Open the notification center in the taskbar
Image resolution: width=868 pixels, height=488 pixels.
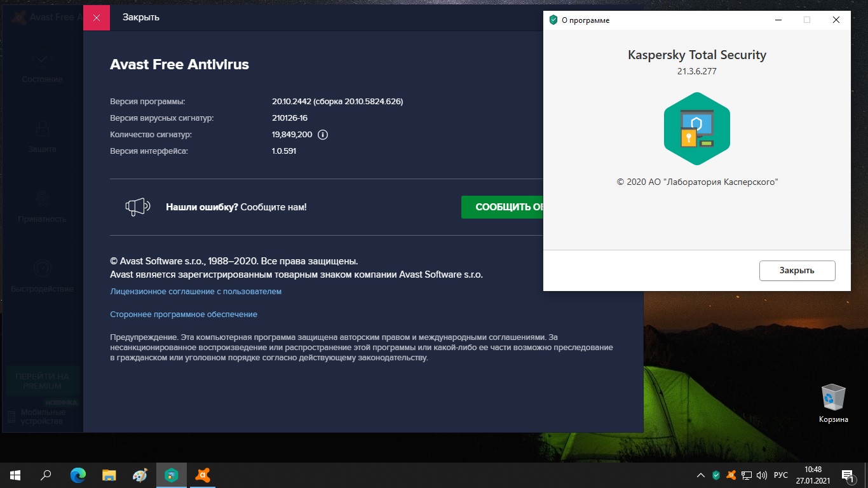(x=847, y=475)
